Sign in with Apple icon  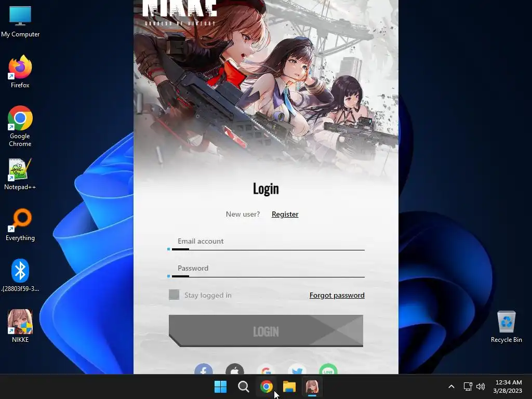click(235, 369)
